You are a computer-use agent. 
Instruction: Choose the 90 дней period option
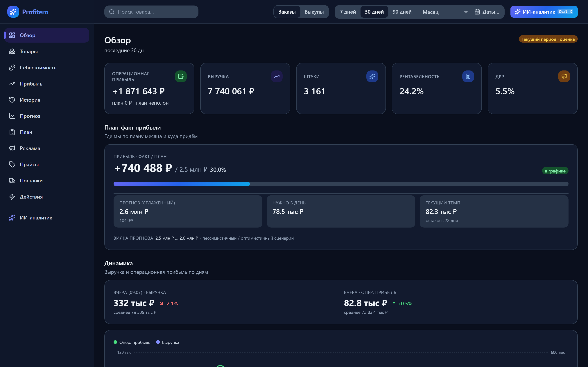coord(402,12)
